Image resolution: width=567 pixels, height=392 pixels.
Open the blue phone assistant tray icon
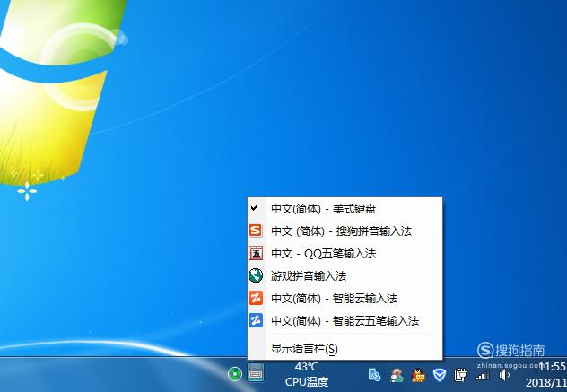pyautogui.click(x=374, y=375)
